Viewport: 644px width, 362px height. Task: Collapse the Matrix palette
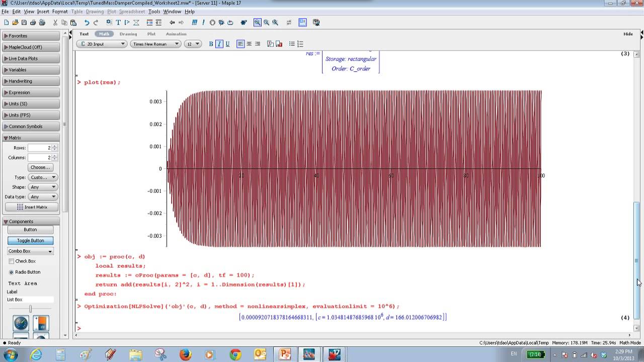(x=31, y=138)
